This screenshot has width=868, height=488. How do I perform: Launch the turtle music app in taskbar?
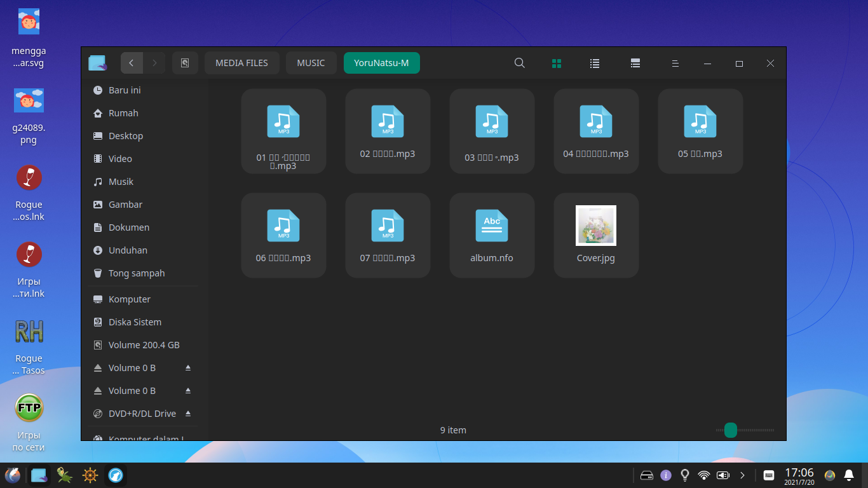pyautogui.click(x=64, y=475)
